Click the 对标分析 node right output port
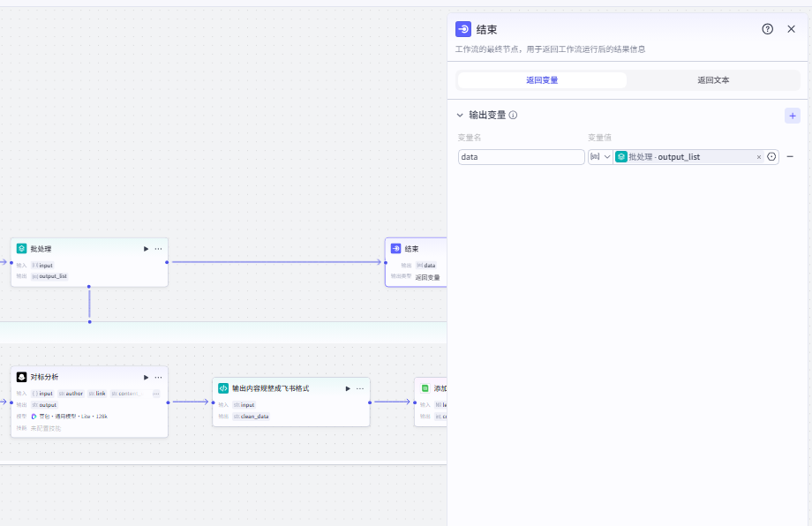The image size is (812, 526). pyautogui.click(x=169, y=402)
